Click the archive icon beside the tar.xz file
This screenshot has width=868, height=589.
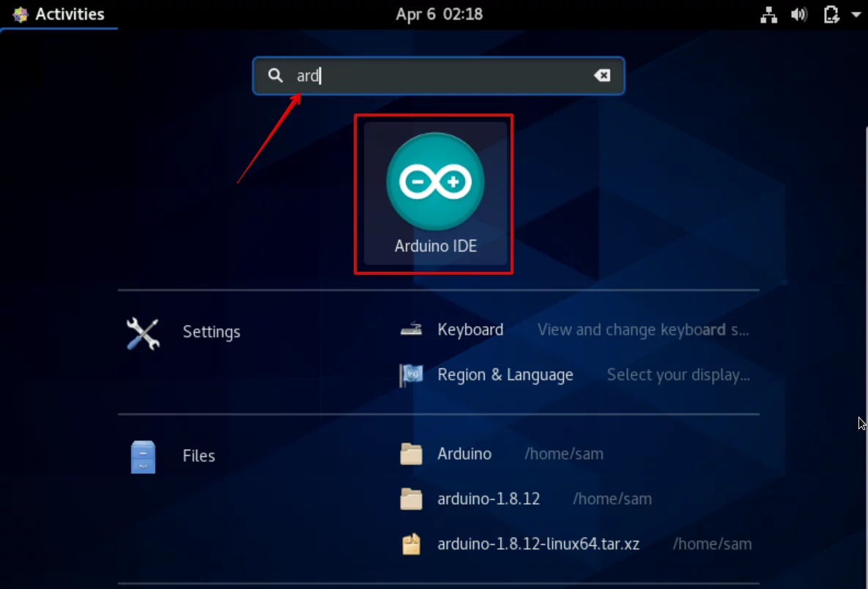pyautogui.click(x=411, y=544)
